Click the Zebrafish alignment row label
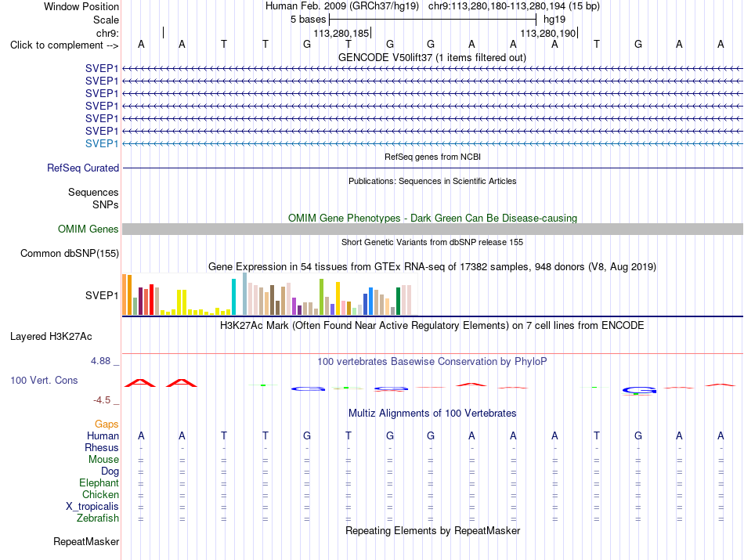 tap(98, 518)
